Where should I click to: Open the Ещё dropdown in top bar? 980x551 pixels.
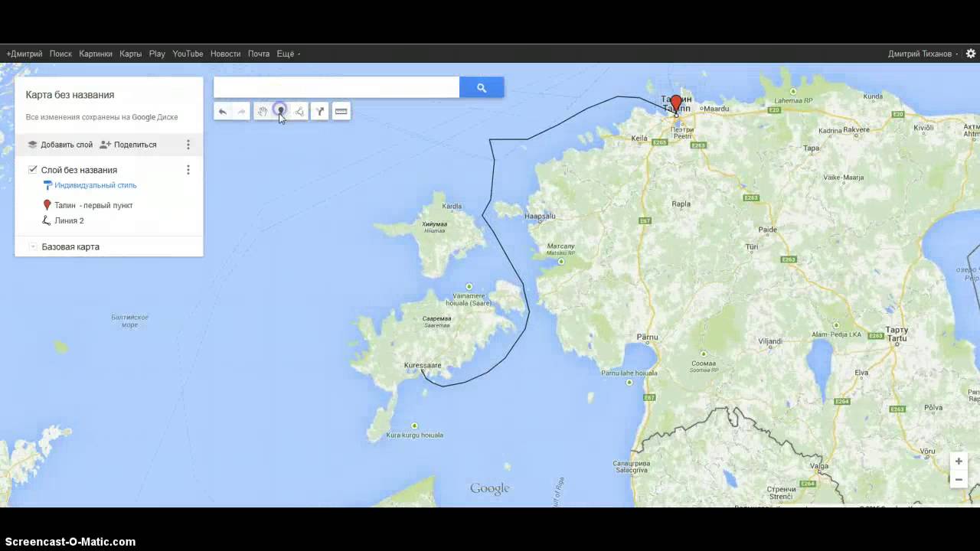(288, 54)
